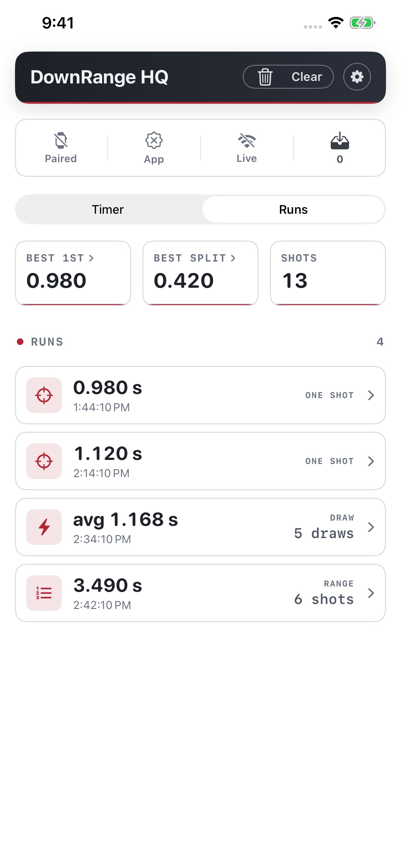
Task: Tap the RANGE mode label
Action: pyautogui.click(x=339, y=584)
